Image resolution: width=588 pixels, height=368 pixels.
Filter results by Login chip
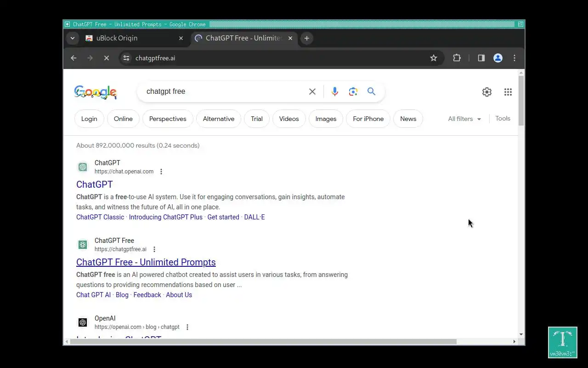pos(89,119)
